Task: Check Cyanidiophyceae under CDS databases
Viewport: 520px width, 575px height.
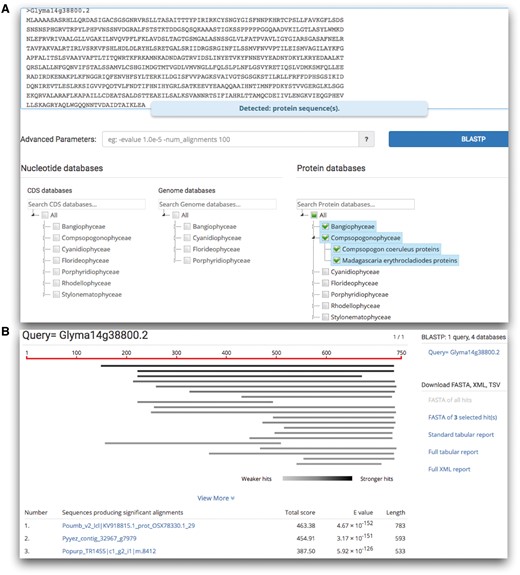Action: coord(56,249)
